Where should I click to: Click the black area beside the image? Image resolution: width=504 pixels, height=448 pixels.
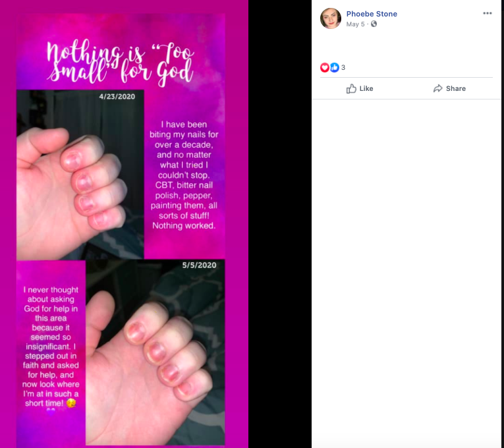point(279,224)
